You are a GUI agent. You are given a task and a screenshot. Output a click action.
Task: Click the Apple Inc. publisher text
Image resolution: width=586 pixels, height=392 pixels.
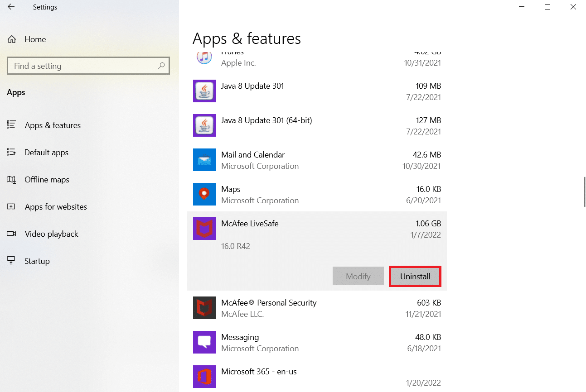238,63
